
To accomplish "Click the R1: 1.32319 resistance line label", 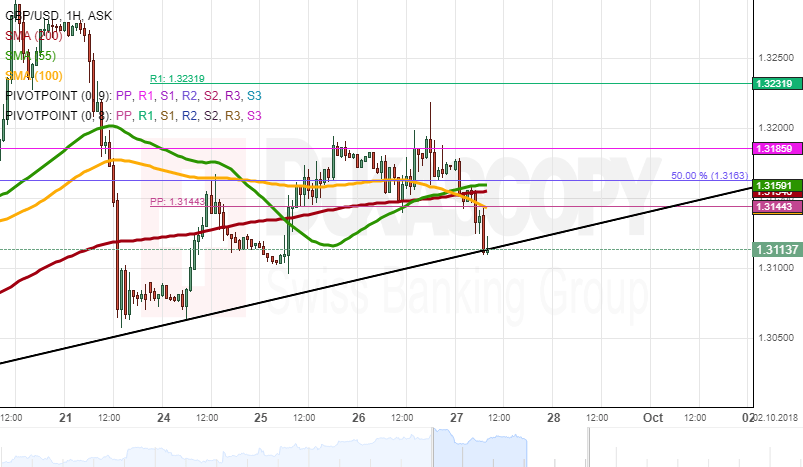I will [177, 77].
